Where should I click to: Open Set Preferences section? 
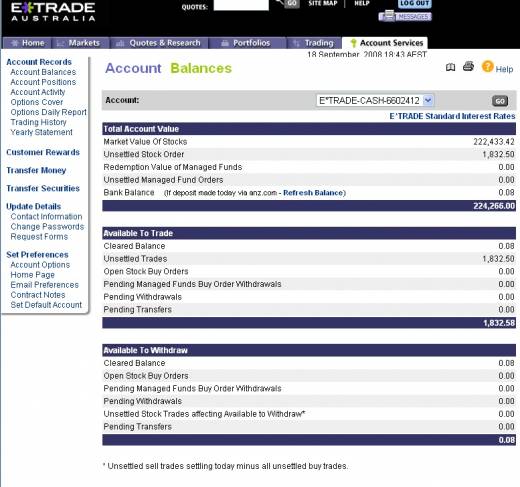click(x=37, y=255)
